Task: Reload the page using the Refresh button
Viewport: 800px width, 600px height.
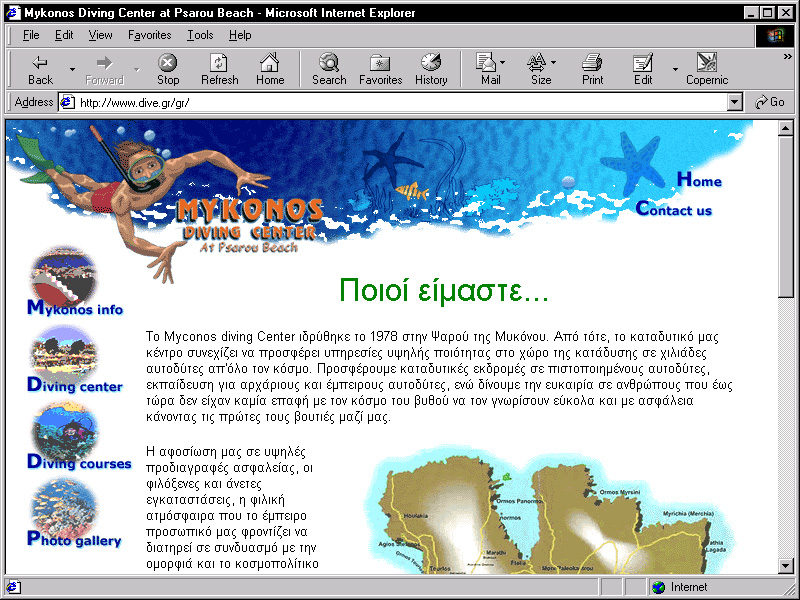Action: click(219, 69)
